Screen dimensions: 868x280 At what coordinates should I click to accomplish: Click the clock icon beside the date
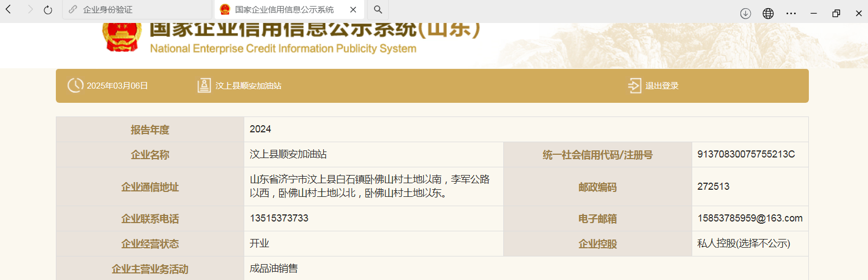coord(75,85)
